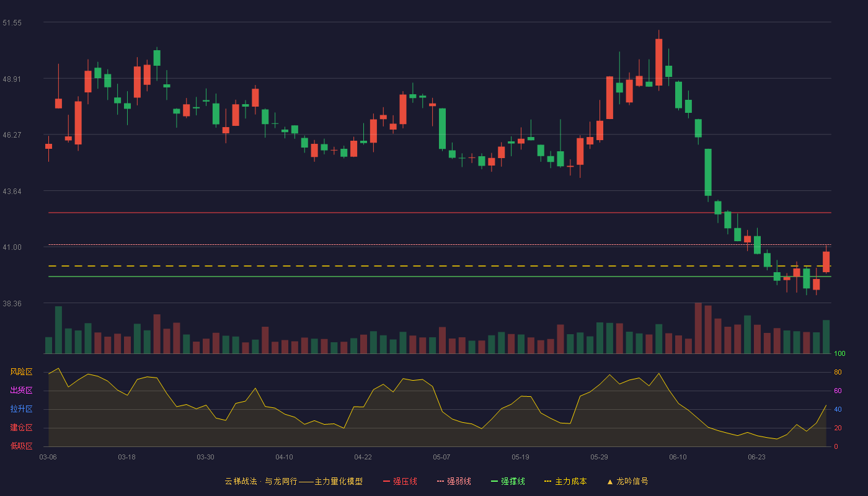
Task: Click the 03-30 date label
Action: 205,457
